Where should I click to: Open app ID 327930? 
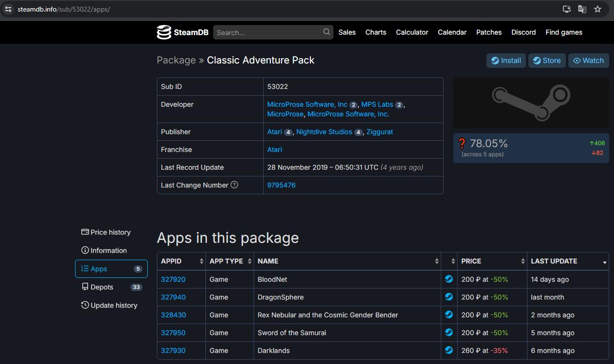pos(173,351)
